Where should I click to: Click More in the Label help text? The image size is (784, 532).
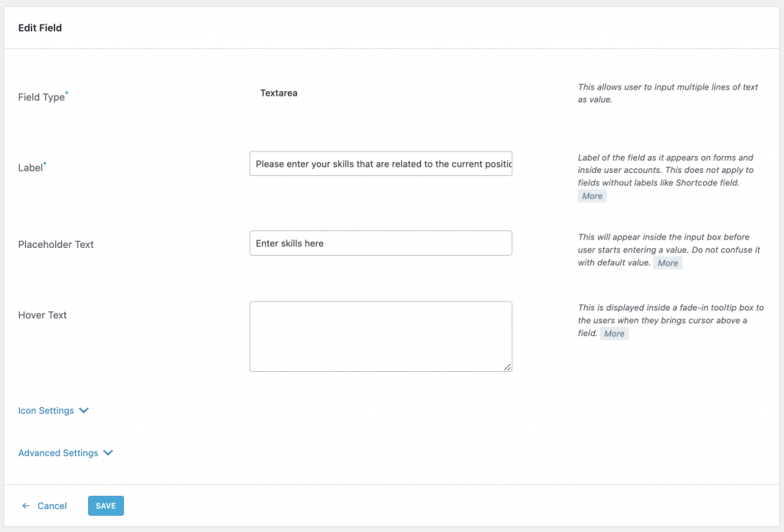pyautogui.click(x=592, y=196)
